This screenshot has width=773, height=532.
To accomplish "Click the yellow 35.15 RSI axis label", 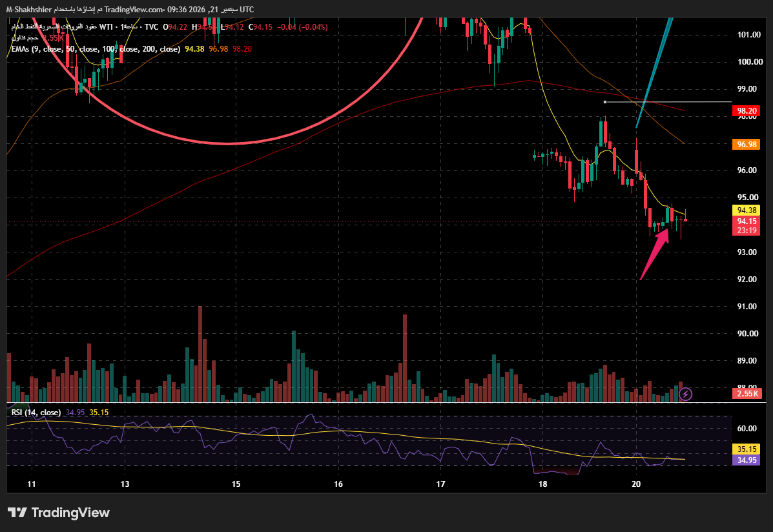I will [747, 449].
